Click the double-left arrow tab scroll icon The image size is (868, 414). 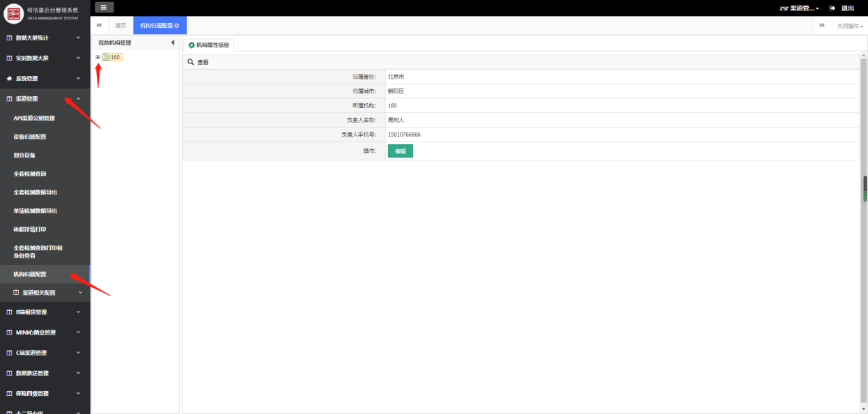pos(99,25)
